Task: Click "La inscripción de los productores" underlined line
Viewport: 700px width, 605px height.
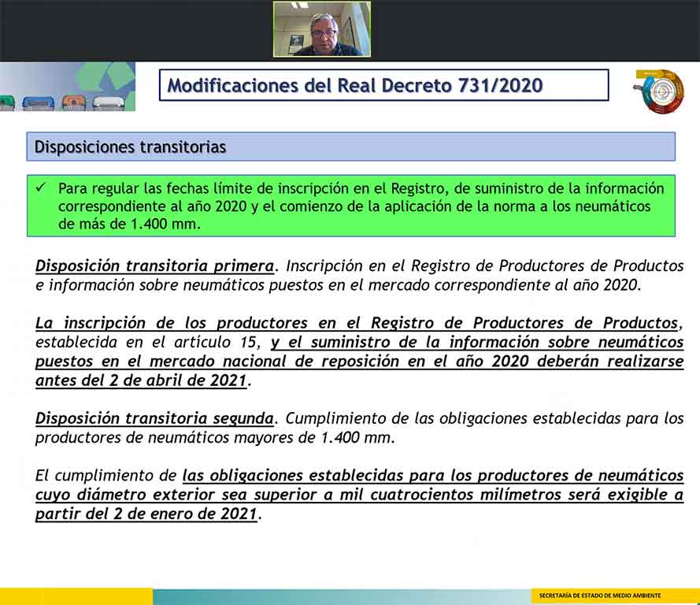Action: pos(357,323)
